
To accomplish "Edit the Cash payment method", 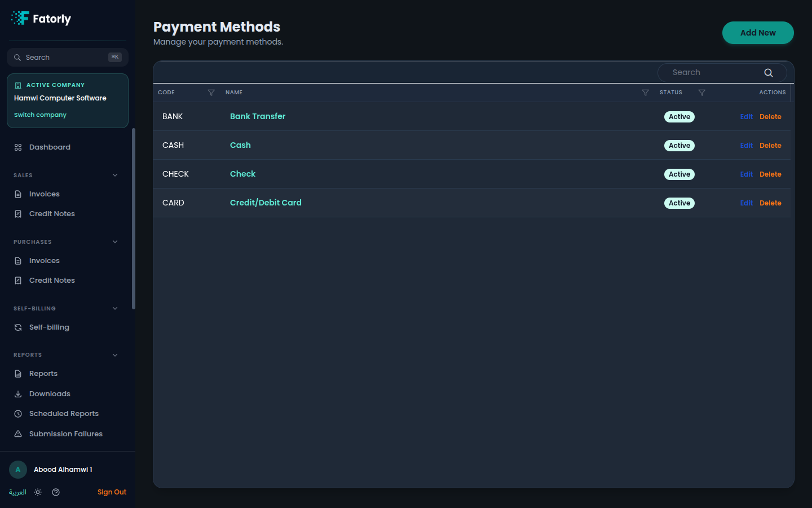I will [x=746, y=146].
